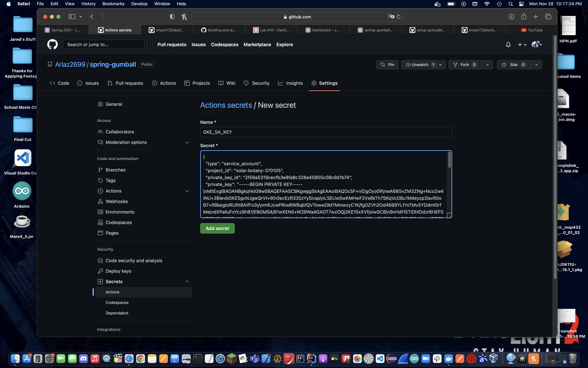Open the Safari History menu

coord(88,4)
